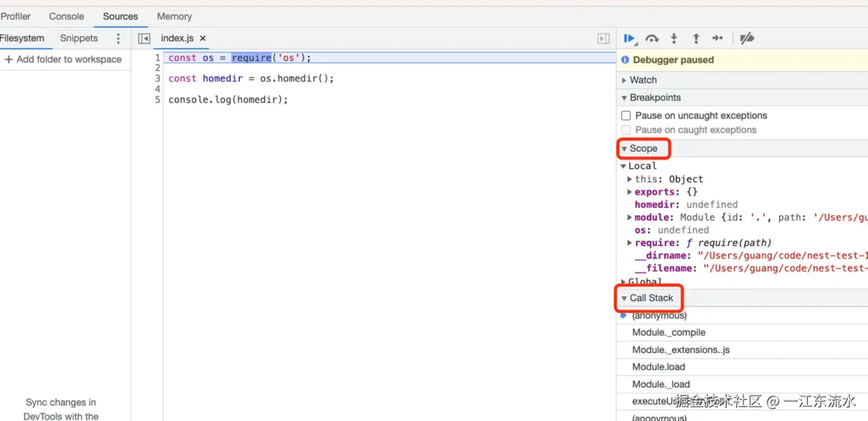Click the __dirname scope value
The image size is (868, 421).
(782, 256)
